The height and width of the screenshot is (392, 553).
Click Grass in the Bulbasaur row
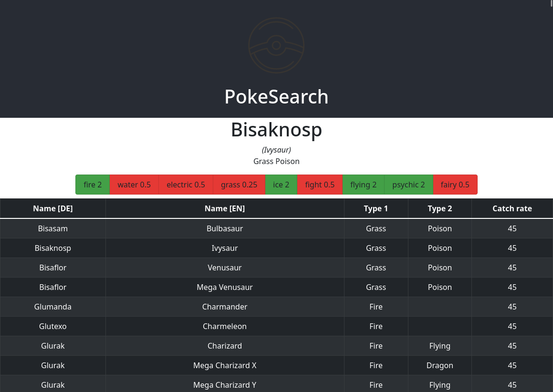tap(376, 229)
